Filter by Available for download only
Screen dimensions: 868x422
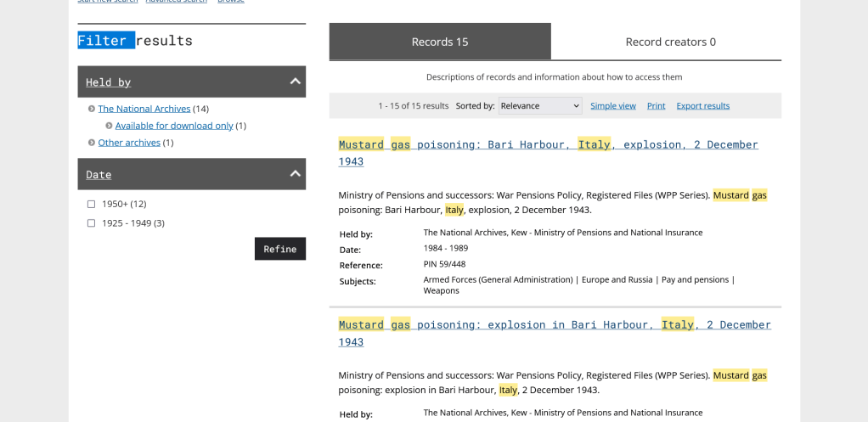tap(174, 126)
